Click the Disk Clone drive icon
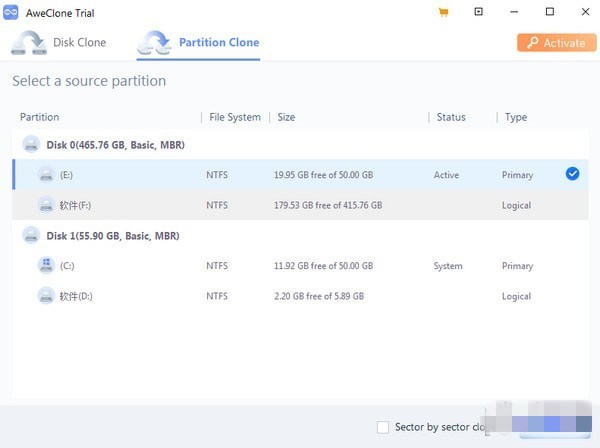Image resolution: width=600 pixels, height=448 pixels. click(29, 42)
